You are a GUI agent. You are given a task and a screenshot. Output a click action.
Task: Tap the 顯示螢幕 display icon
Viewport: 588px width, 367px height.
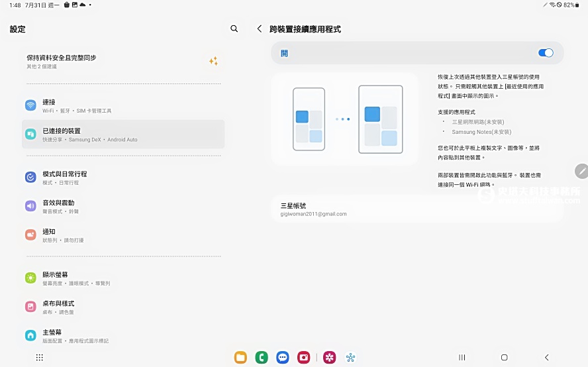(x=30, y=278)
